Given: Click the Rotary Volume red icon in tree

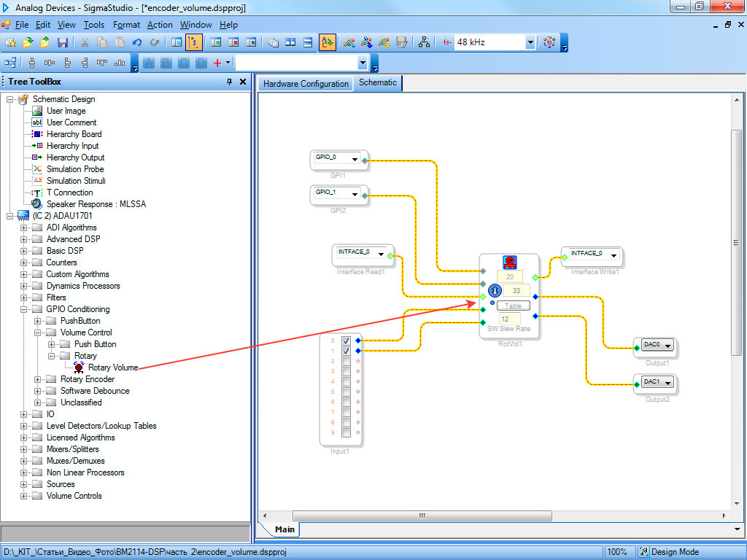Looking at the screenshot, I should pos(79,367).
